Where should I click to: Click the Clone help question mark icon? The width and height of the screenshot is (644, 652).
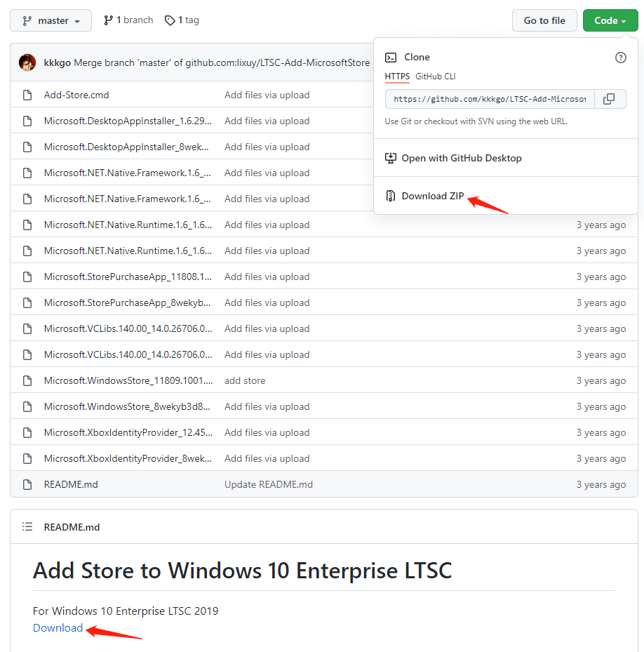620,58
